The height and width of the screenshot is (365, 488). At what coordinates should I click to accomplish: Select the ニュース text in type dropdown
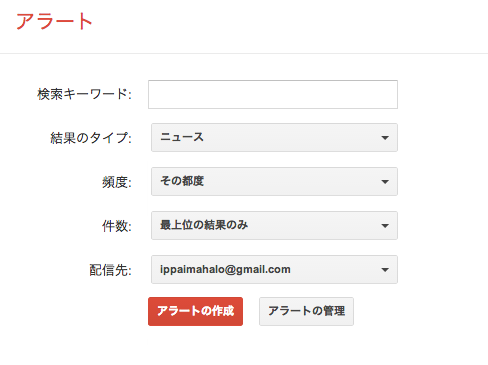182,137
